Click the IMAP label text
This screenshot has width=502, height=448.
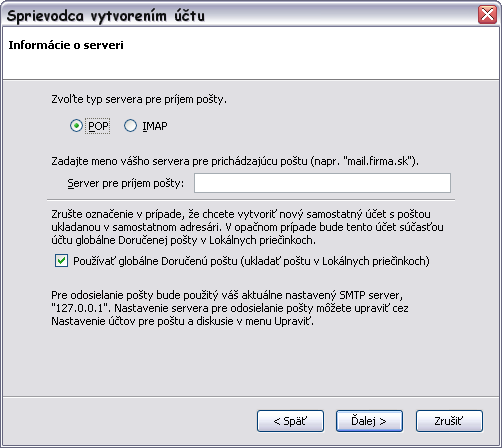(155, 126)
